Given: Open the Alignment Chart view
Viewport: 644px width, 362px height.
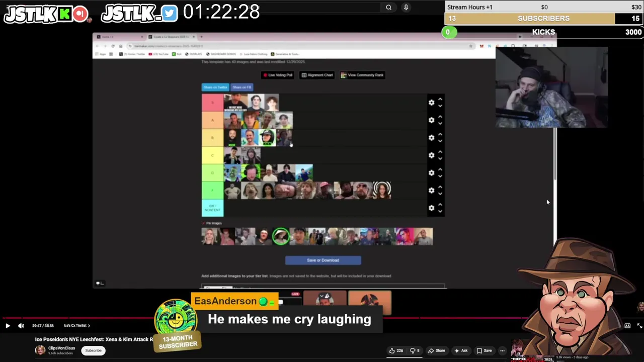Looking at the screenshot, I should coord(317,75).
